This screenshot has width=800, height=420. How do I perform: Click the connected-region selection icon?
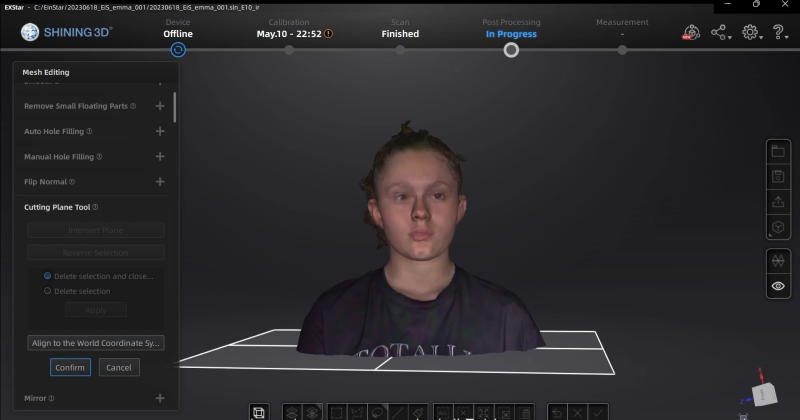[x=504, y=412]
